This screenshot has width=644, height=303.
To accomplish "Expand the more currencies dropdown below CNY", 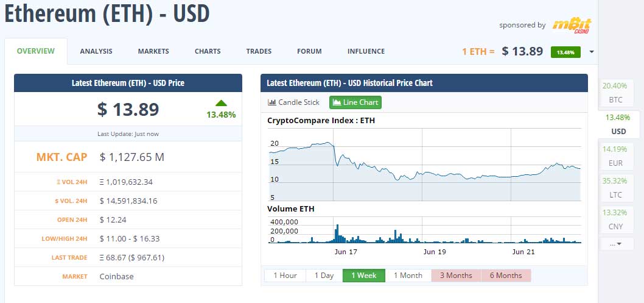I will tap(615, 244).
